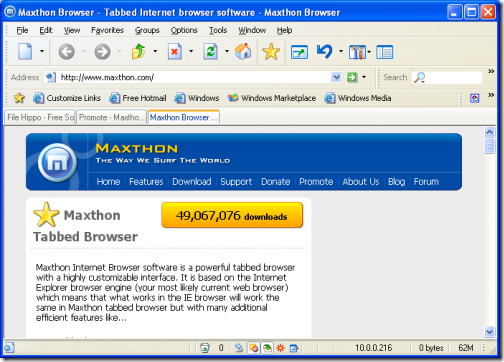
Task: Click the Up one level folder icon
Action: 138,51
